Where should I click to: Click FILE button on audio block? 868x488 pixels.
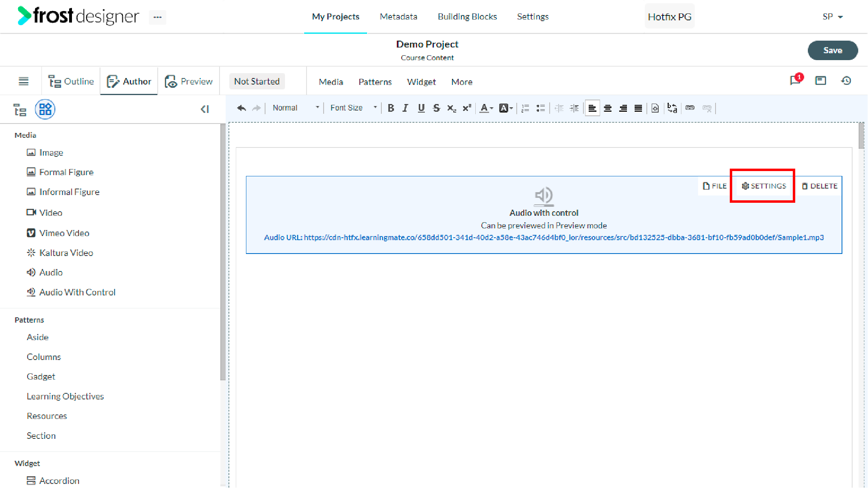[x=714, y=186]
